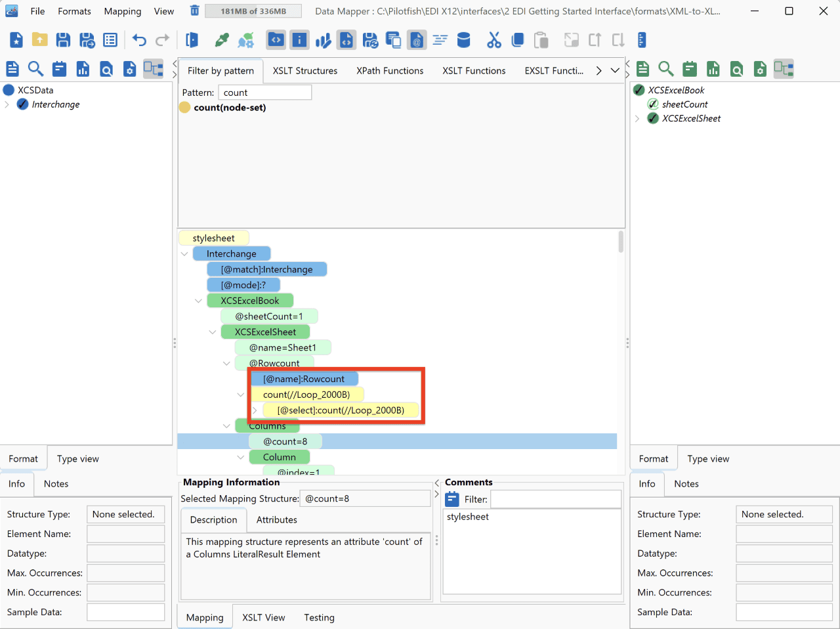Image resolution: width=840 pixels, height=629 pixels.
Task: Open the source panel Notes tab
Action: [x=56, y=484]
